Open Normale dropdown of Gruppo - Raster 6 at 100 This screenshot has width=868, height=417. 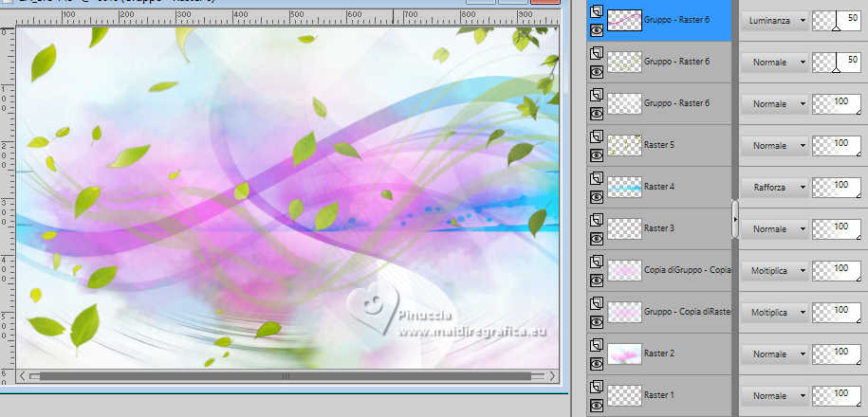[x=775, y=104]
